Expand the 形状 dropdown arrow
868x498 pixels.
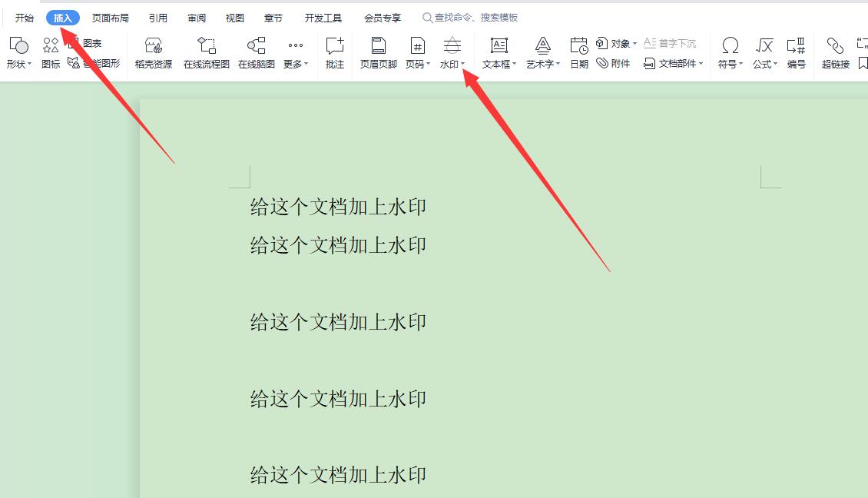pos(29,65)
